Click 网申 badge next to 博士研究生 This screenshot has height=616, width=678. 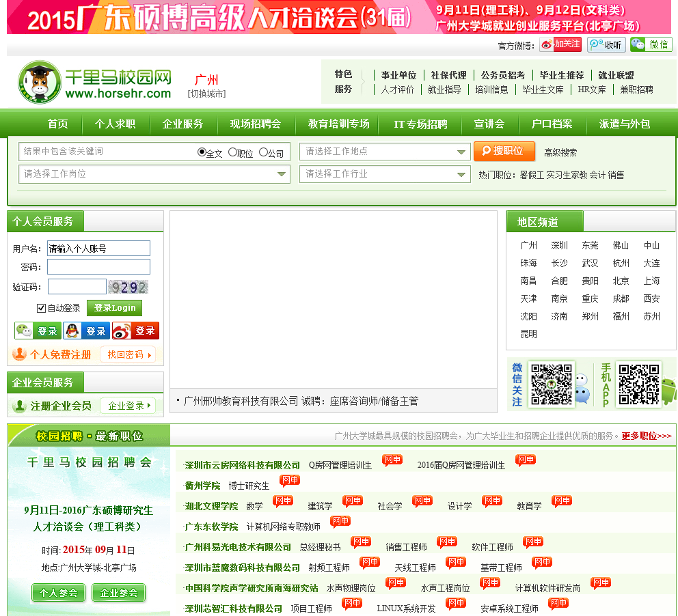click(x=290, y=481)
